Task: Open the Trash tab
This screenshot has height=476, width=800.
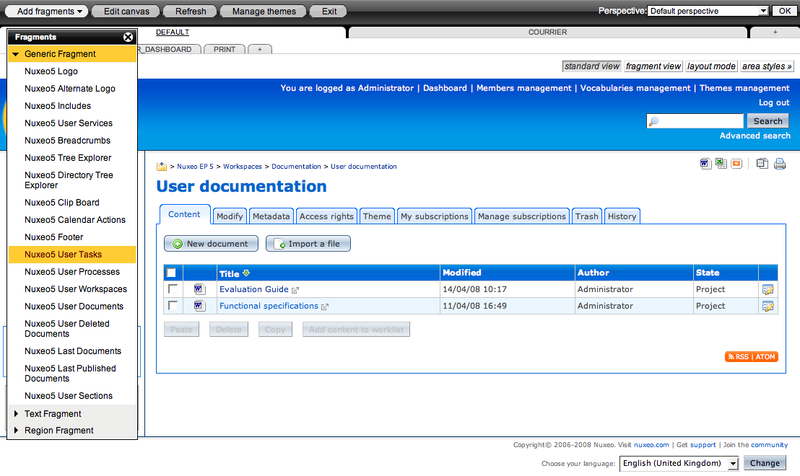Action: (587, 216)
